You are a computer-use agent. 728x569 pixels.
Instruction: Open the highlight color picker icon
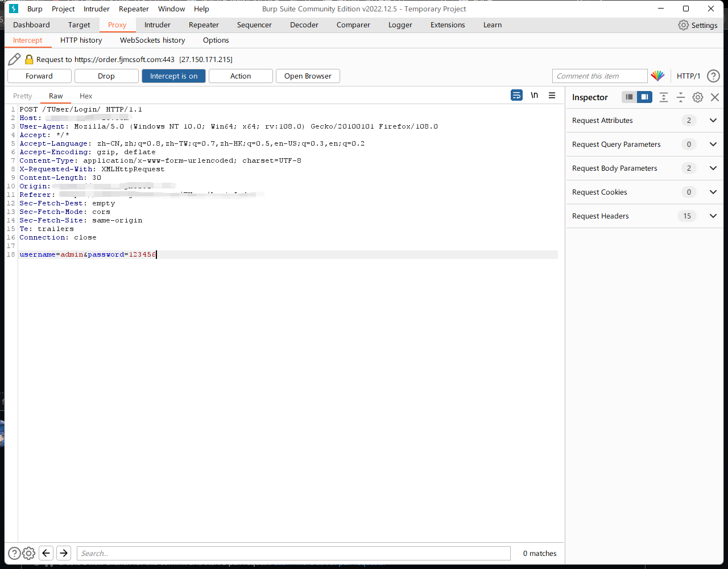657,76
